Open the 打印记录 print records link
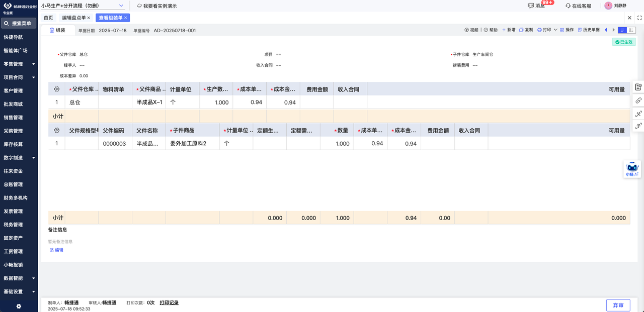644x312 pixels. coord(169,302)
